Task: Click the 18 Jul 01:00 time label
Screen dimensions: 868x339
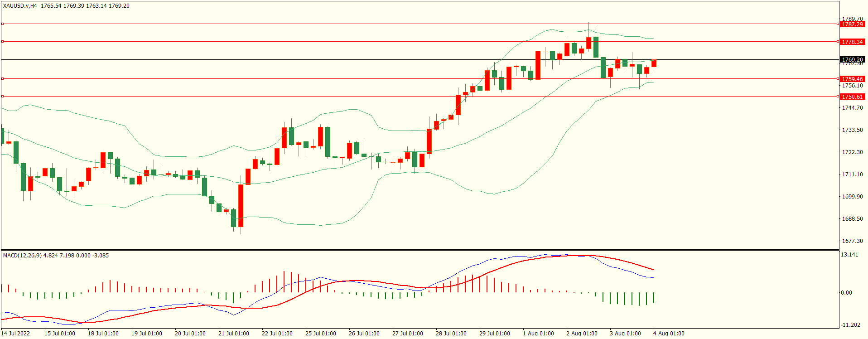Action: coord(103,334)
